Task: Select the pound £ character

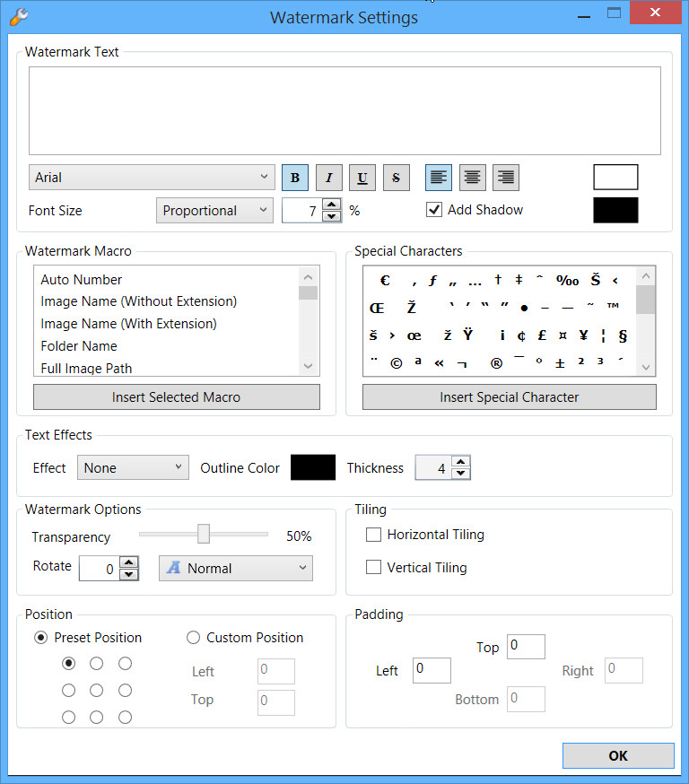Action: (542, 335)
